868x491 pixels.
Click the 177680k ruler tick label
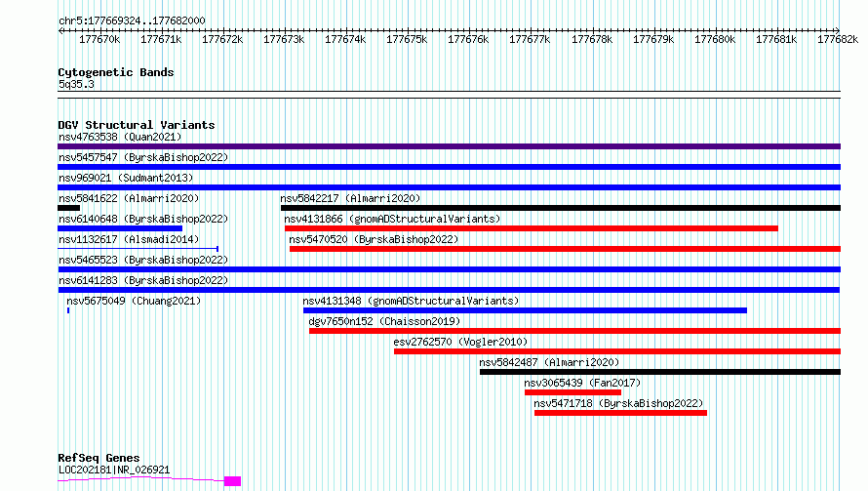tap(715, 39)
